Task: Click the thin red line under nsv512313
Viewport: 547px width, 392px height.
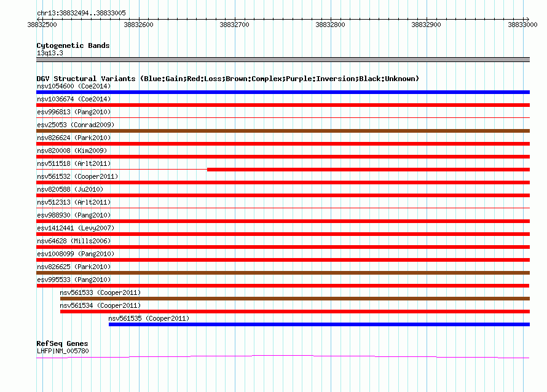Action: (283, 208)
